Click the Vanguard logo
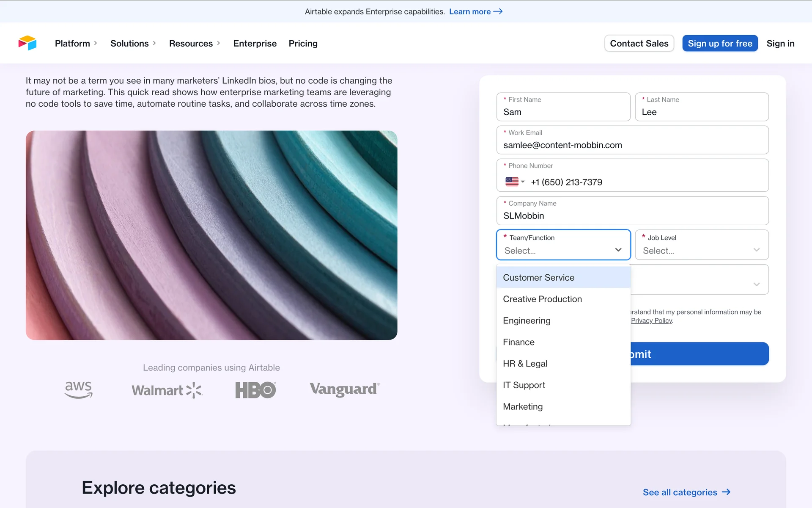 [x=344, y=389]
